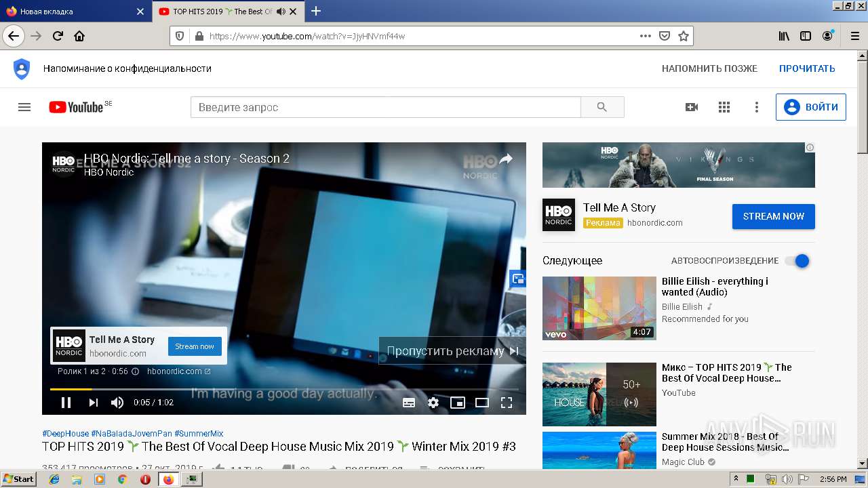Viewport: 868px width, 488px height.
Task: Open the player settings gear
Action: [x=433, y=403]
